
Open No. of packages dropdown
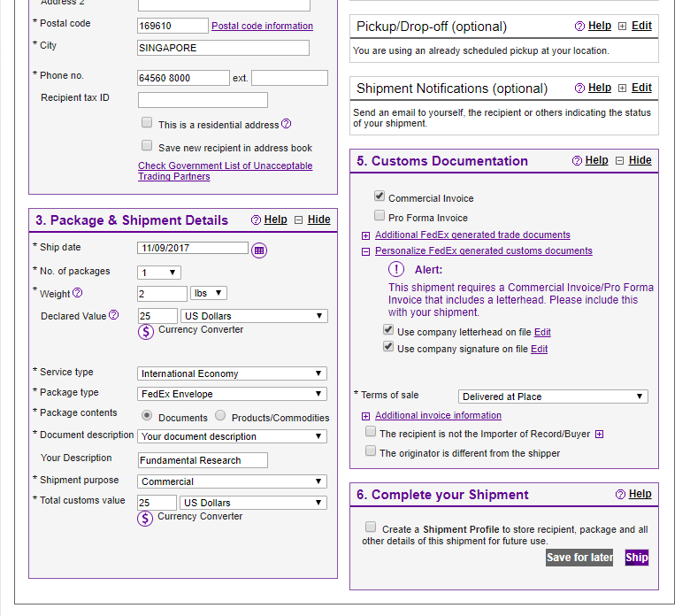[159, 273]
